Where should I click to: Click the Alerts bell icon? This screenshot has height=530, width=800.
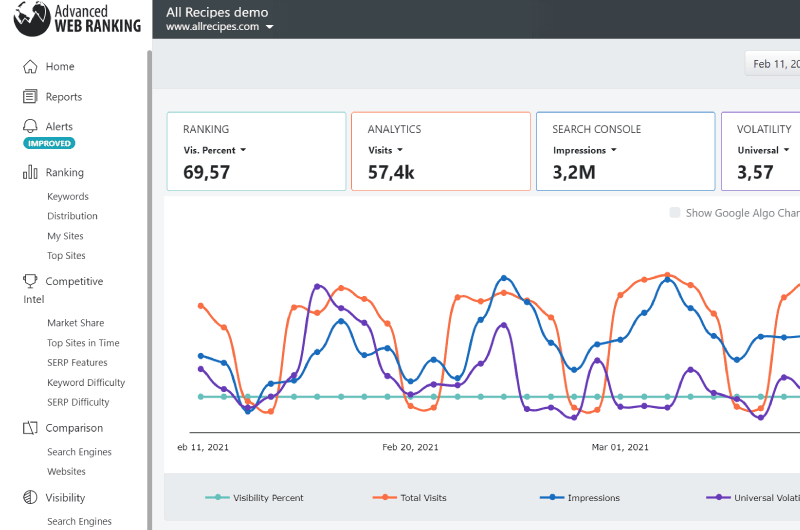pos(30,126)
